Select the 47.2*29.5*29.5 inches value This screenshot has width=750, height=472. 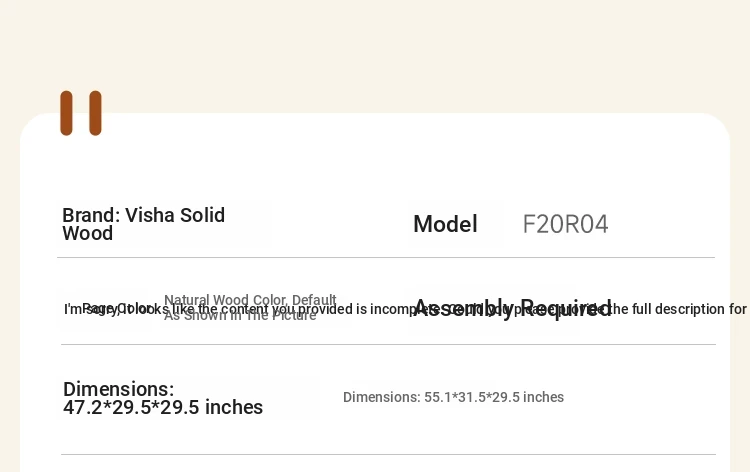click(163, 407)
